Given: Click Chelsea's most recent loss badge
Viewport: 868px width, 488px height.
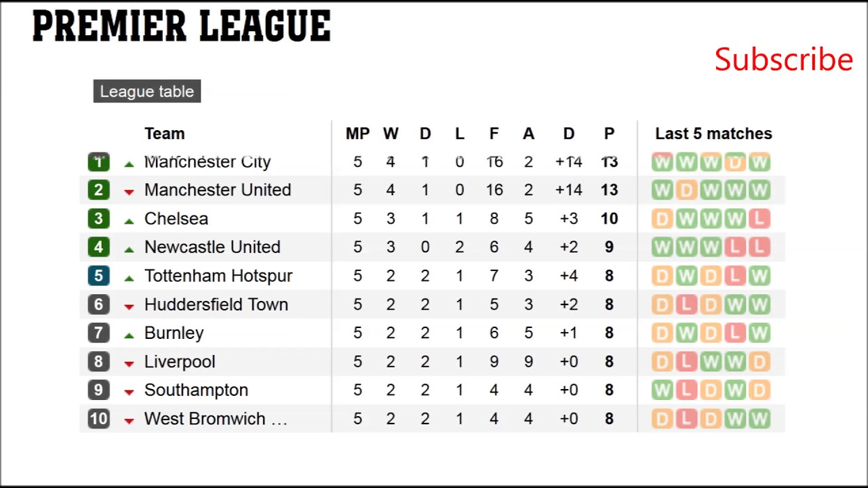Looking at the screenshot, I should (759, 219).
